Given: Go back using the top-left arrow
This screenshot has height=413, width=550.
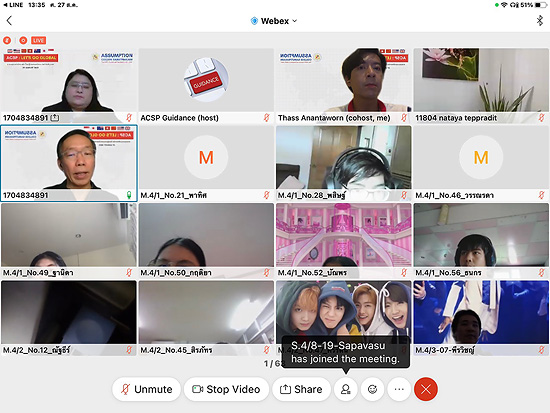Looking at the screenshot, I should tap(9, 21).
